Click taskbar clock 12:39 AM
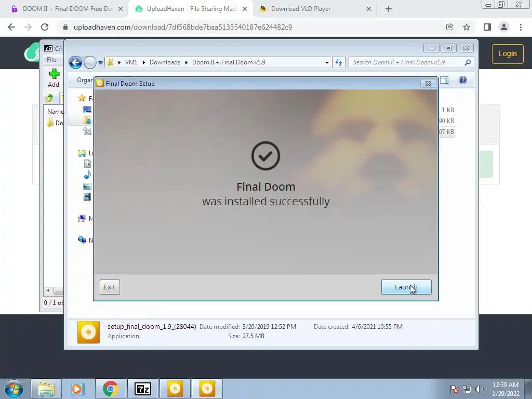This screenshot has height=399, width=532. 506,385
